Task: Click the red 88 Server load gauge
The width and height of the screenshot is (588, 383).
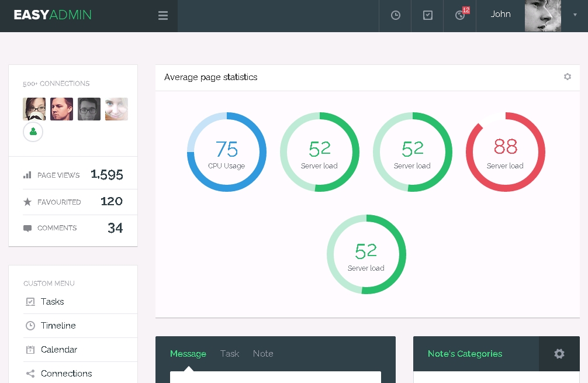Action: tap(505, 152)
